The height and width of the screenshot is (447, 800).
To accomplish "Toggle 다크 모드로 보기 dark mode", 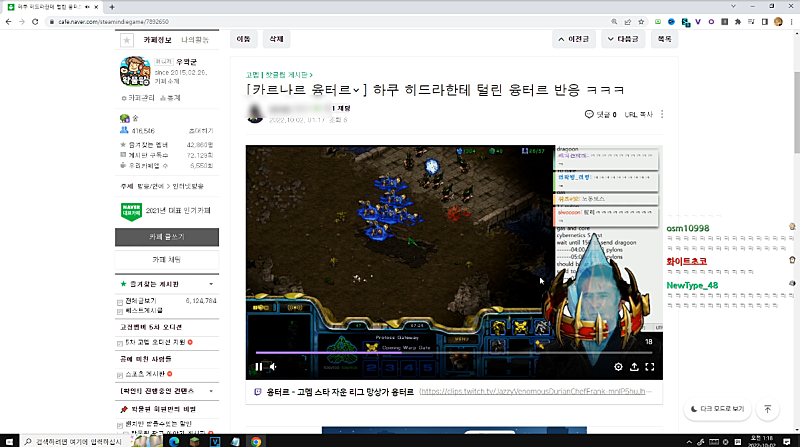I will (717, 409).
